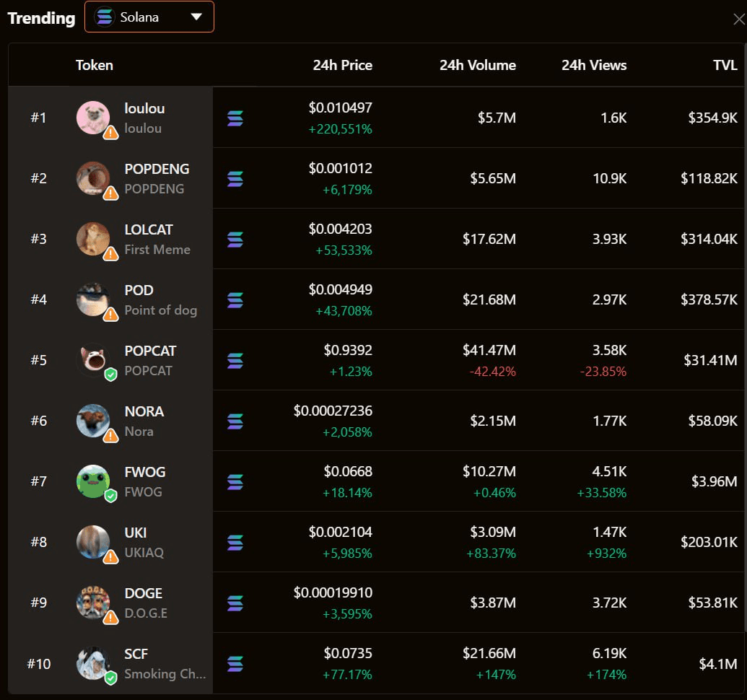747x700 pixels.
Task: Sort by 24h Price column header
Action: click(342, 65)
